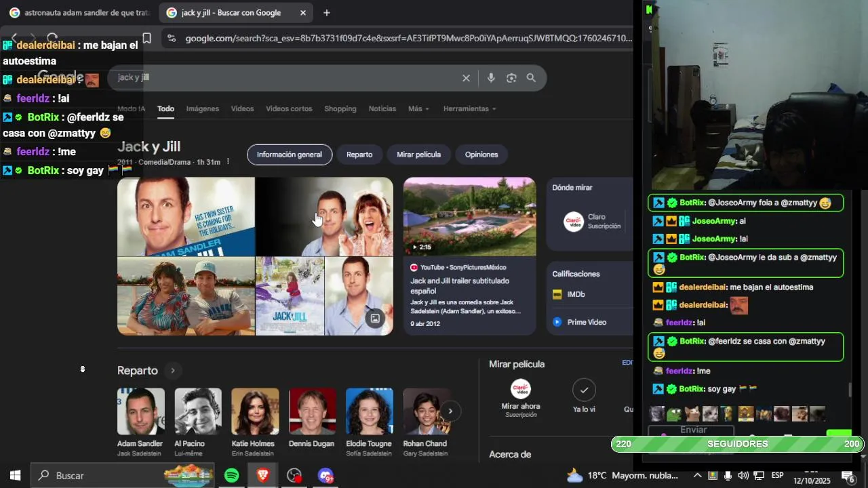The width and height of the screenshot is (868, 488).
Task: Close the 'jack y jill' browser tab
Action: pyautogui.click(x=303, y=13)
